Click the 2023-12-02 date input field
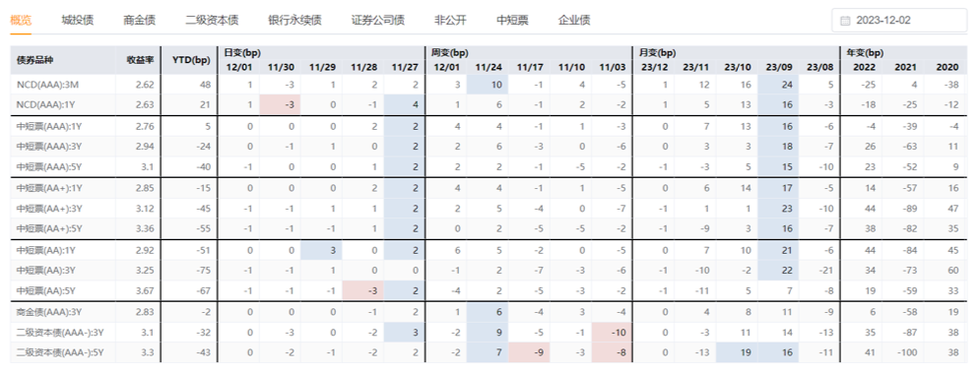The image size is (980, 374). click(x=899, y=20)
